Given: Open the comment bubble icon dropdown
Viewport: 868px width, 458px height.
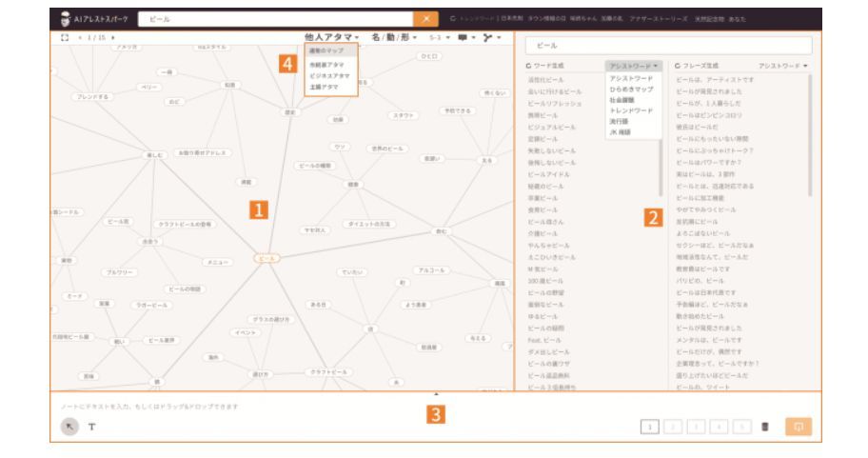Looking at the screenshot, I should [465, 38].
